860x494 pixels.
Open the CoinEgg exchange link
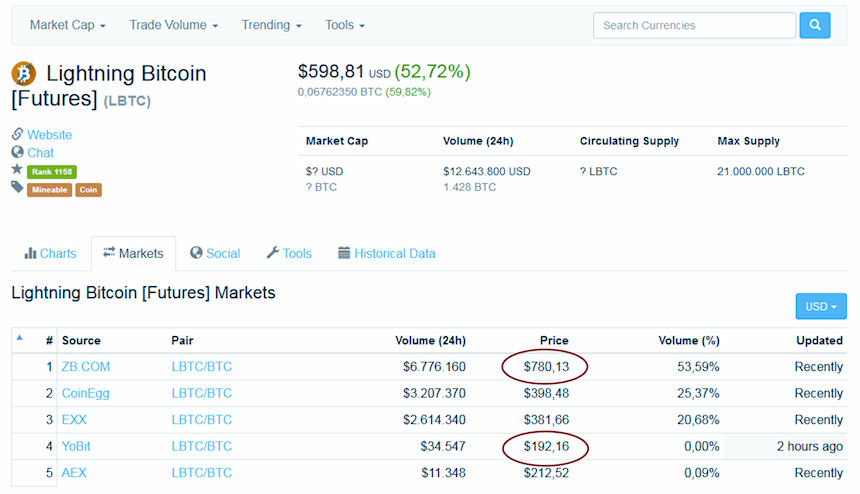pos(86,393)
